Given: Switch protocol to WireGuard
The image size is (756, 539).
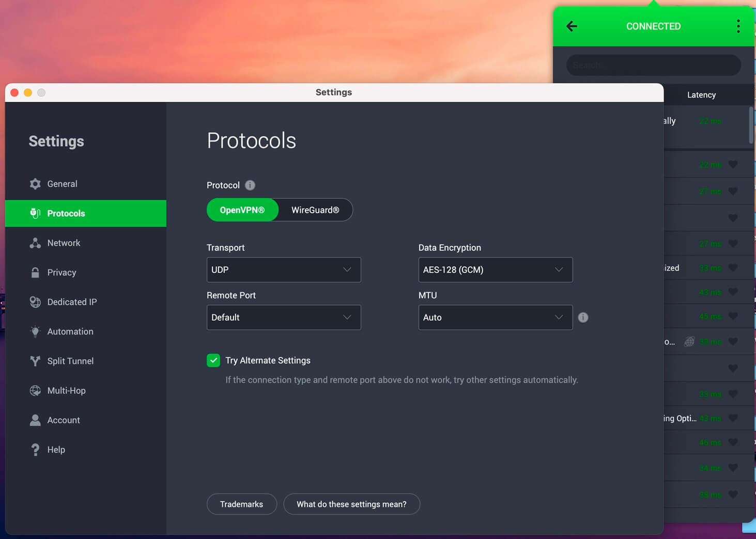Looking at the screenshot, I should pyautogui.click(x=315, y=210).
